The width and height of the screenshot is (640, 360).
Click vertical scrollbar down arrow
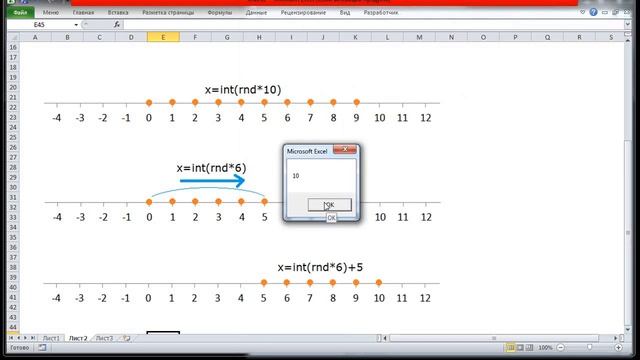click(628, 329)
